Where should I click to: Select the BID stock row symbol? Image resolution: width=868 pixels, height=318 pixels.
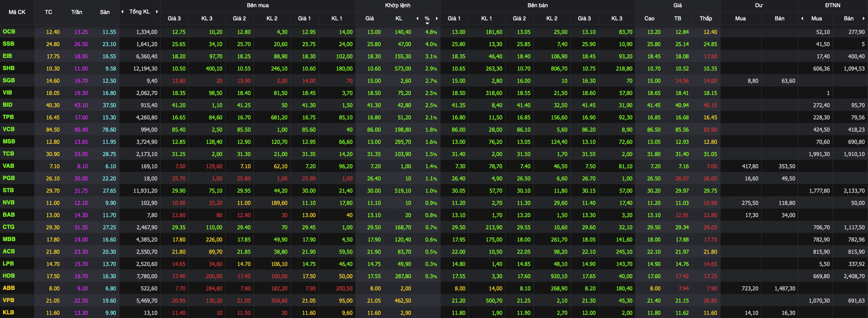pos(8,105)
